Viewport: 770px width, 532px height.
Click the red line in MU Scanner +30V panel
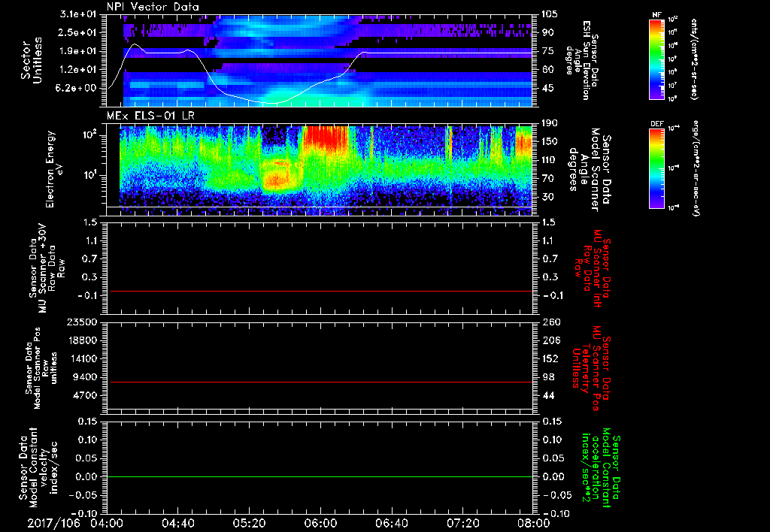(320, 291)
